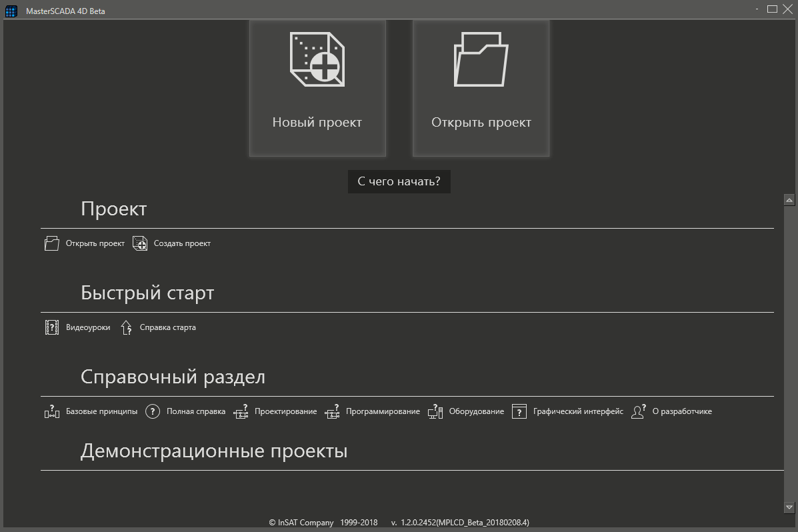Click the Полная справка question mark icon
Screen dimensions: 798x532
coord(153,411)
